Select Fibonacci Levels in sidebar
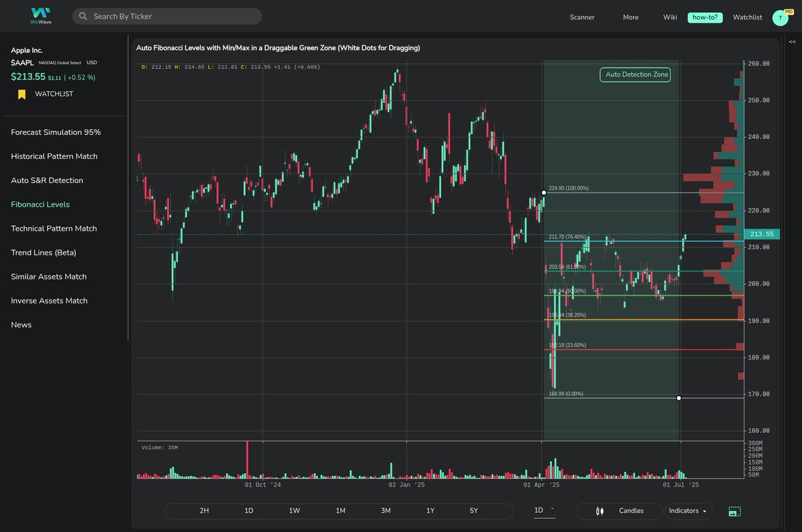 pyautogui.click(x=40, y=205)
